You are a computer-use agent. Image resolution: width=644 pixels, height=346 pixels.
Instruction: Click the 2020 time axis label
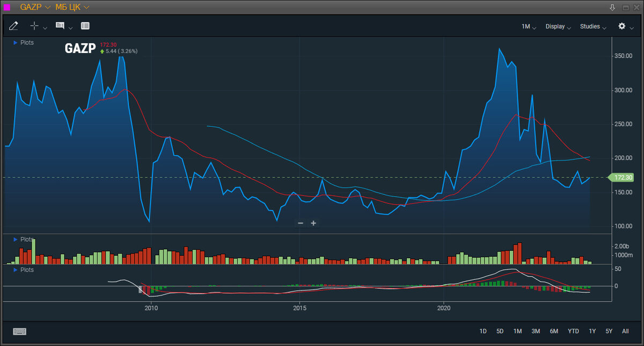coord(444,308)
